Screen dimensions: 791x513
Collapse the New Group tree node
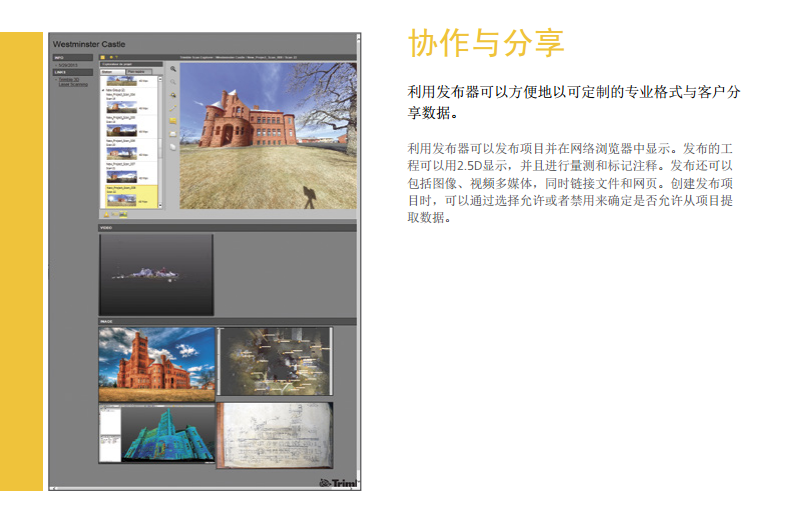(101, 89)
